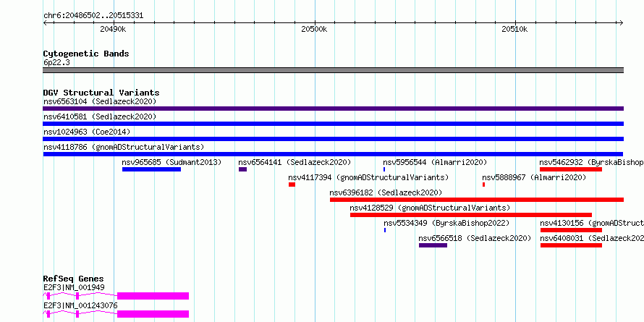Image resolution: width=644 pixels, height=322 pixels.
Task: Open the nsv4118786 (gnomADStructuralVariants) label
Action: tap(124, 147)
